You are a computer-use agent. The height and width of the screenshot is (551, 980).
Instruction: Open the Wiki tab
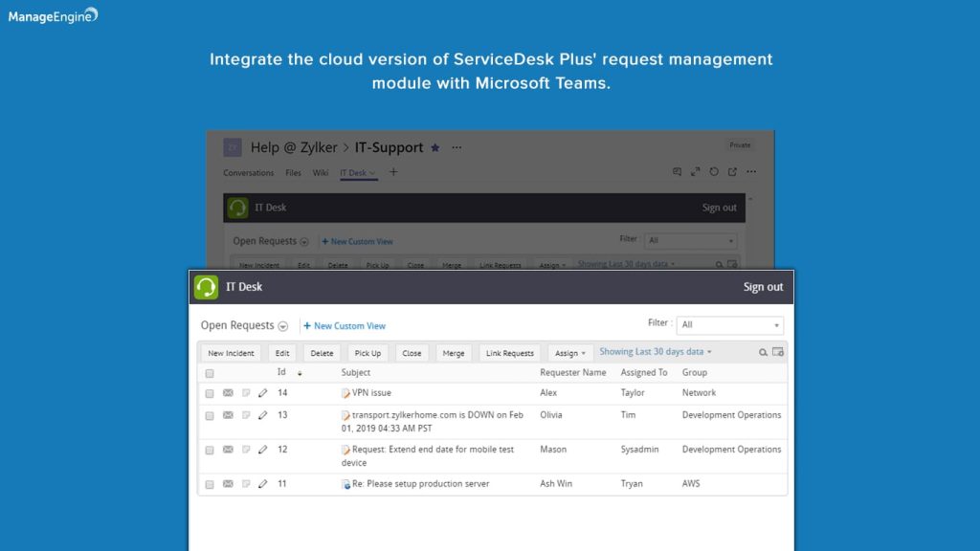321,173
